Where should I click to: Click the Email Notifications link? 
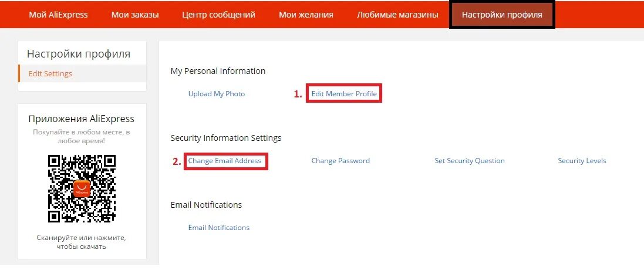[219, 227]
